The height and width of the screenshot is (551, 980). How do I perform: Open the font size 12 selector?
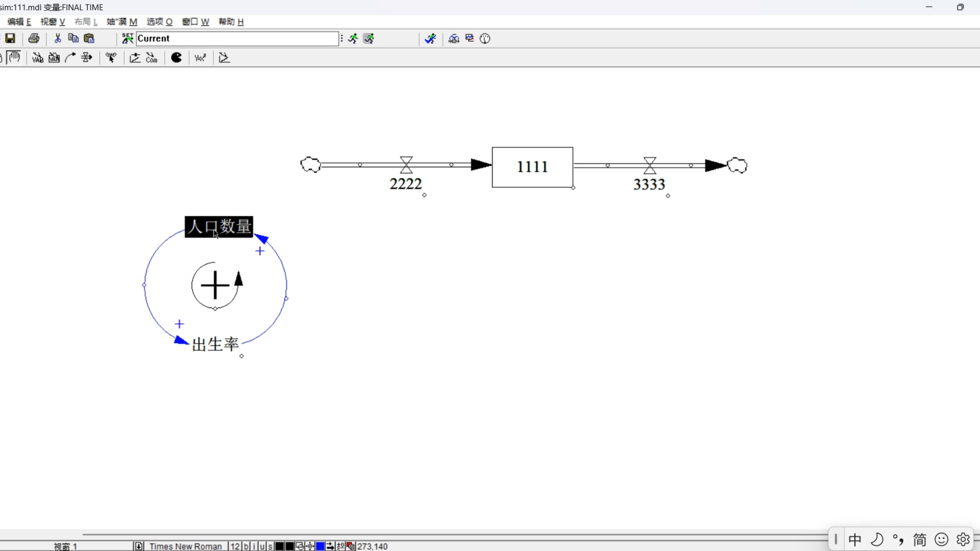235,546
